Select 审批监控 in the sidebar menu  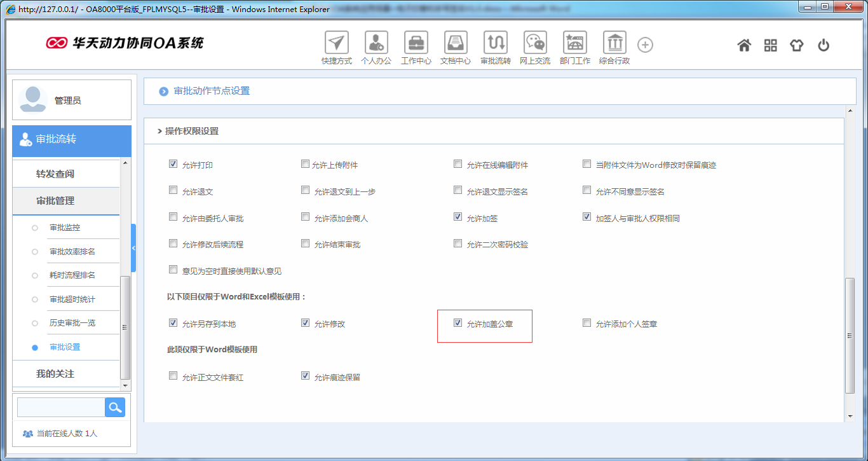pos(65,228)
